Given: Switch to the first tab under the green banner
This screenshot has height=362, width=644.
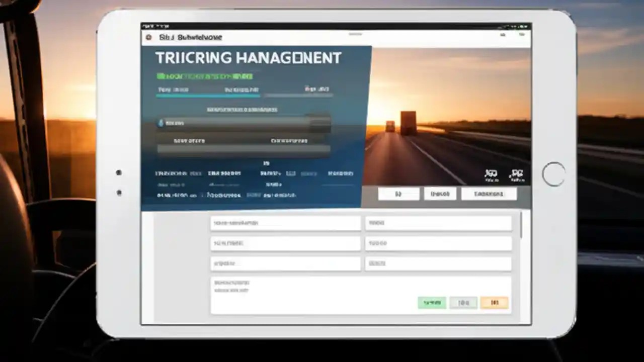Looking at the screenshot, I should click(x=173, y=89).
